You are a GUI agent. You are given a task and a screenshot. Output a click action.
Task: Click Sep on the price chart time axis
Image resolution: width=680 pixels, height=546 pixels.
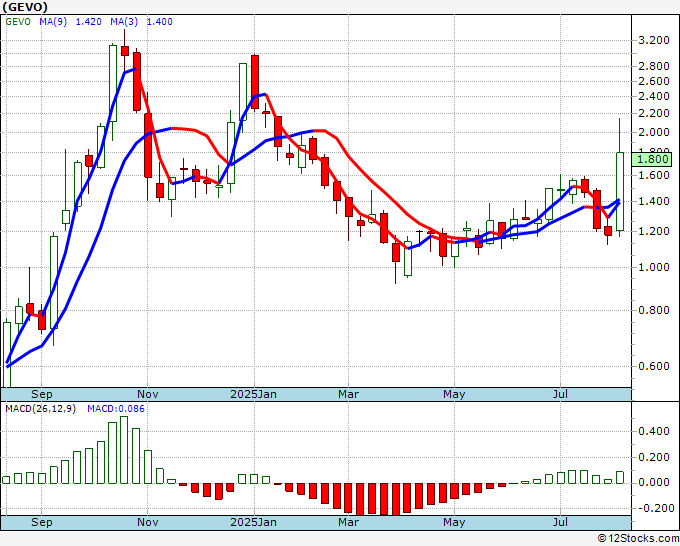[42, 394]
